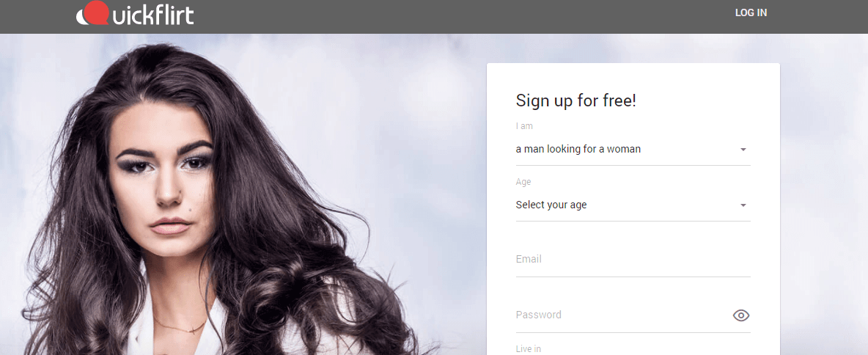
Task: Click the "I am" label text
Action: (523, 126)
